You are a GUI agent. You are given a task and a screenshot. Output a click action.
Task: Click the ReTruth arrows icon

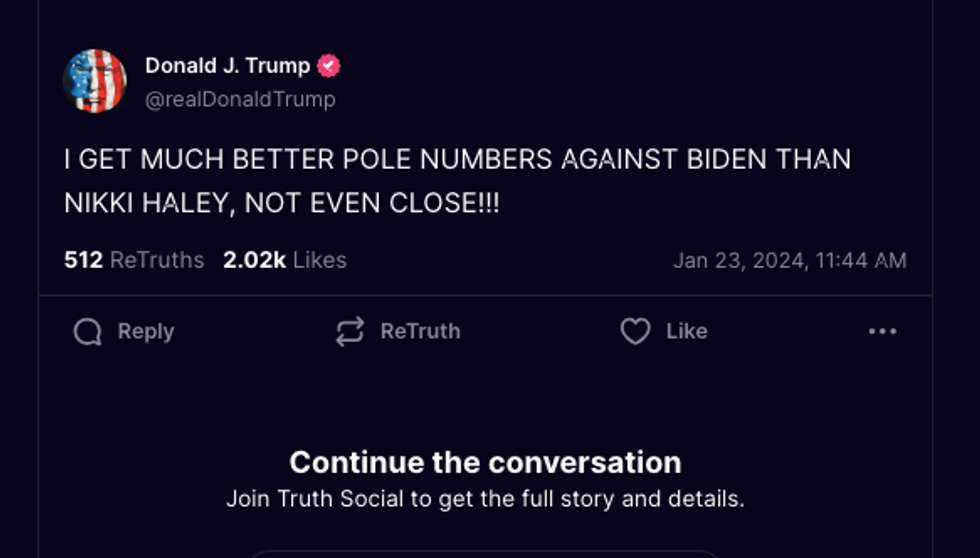point(350,331)
